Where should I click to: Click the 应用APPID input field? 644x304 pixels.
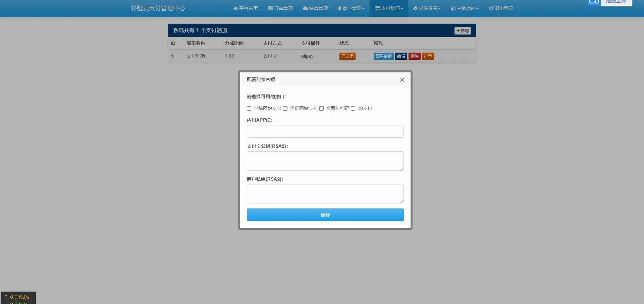pos(325,131)
